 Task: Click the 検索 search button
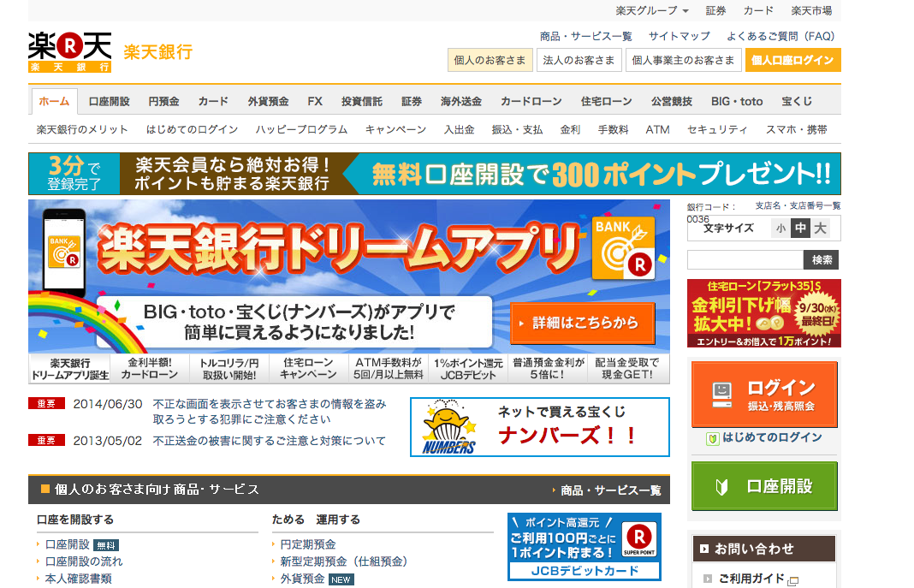[x=822, y=260]
